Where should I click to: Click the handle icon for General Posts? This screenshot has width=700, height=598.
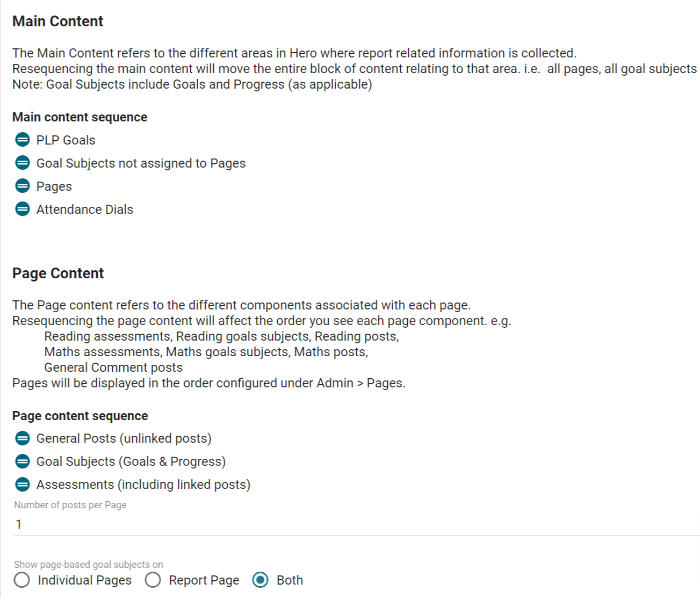(23, 438)
